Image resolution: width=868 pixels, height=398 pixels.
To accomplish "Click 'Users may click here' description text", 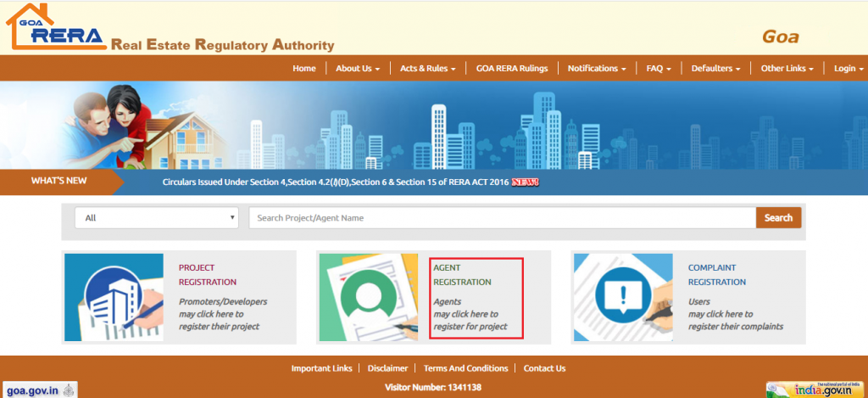I will click(x=736, y=314).
